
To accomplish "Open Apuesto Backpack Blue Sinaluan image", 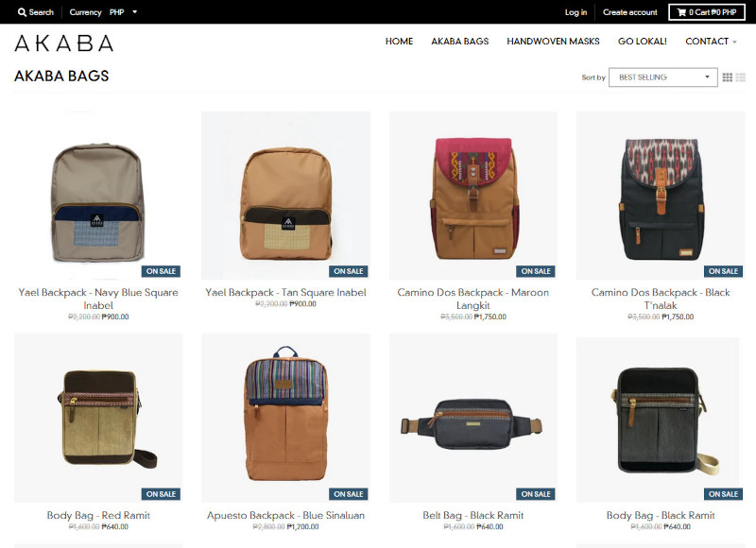I will (x=286, y=418).
